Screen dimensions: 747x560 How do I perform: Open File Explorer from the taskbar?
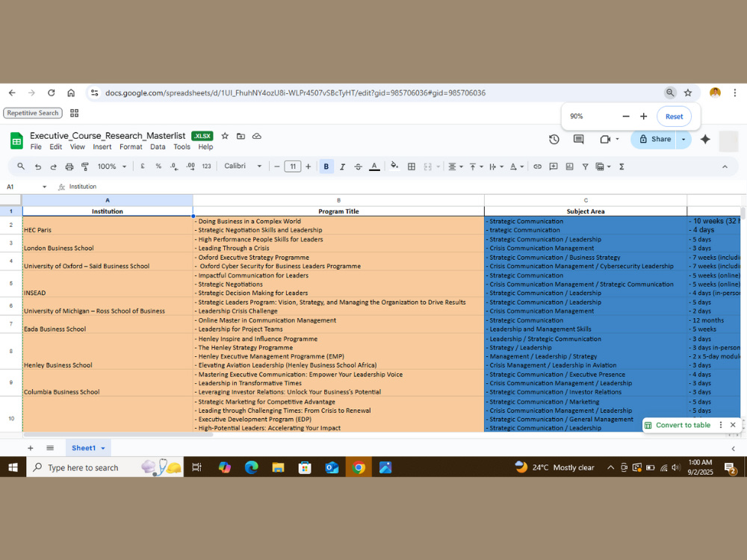coord(278,467)
